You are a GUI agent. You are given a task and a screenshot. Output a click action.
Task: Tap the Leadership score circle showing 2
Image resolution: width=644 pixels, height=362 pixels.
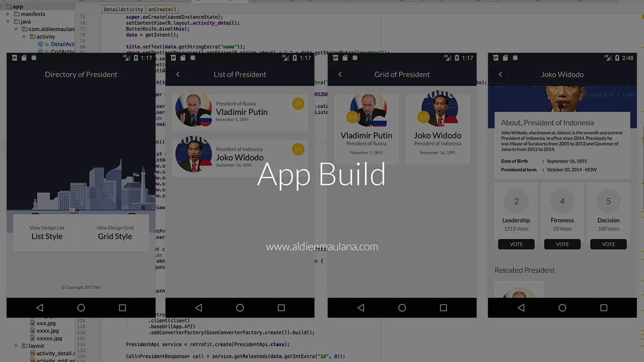(x=516, y=201)
